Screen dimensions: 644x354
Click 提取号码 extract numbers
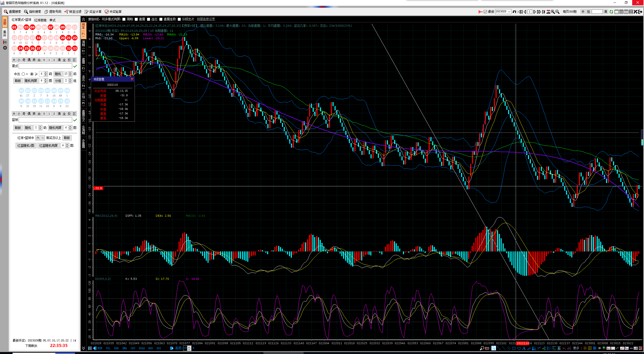[x=53, y=12]
